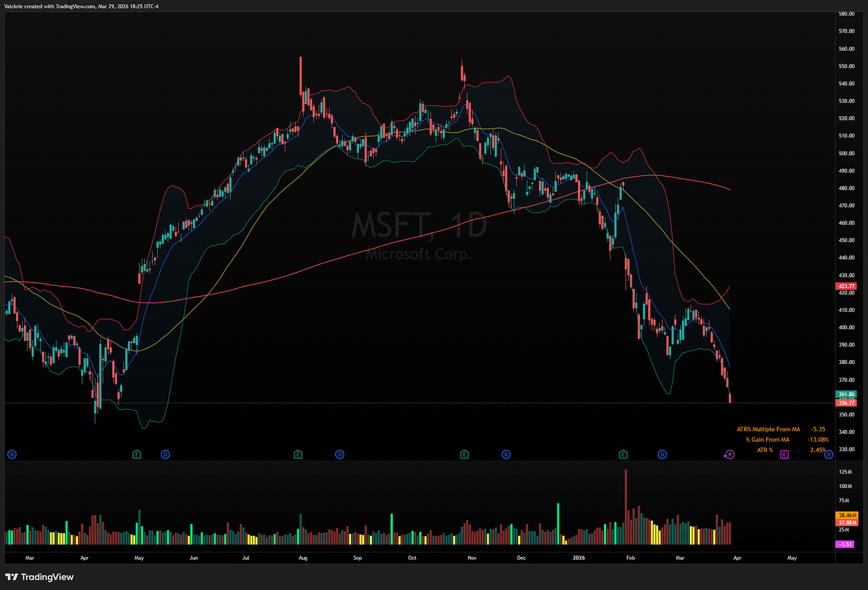Open the earnings E marker just before Nov
The height and width of the screenshot is (590, 868).
tap(464, 455)
